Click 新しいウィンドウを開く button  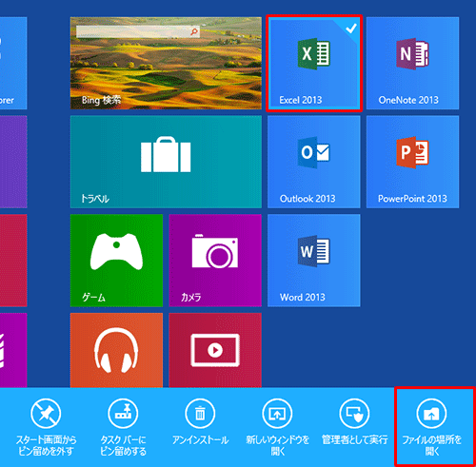[278, 427]
